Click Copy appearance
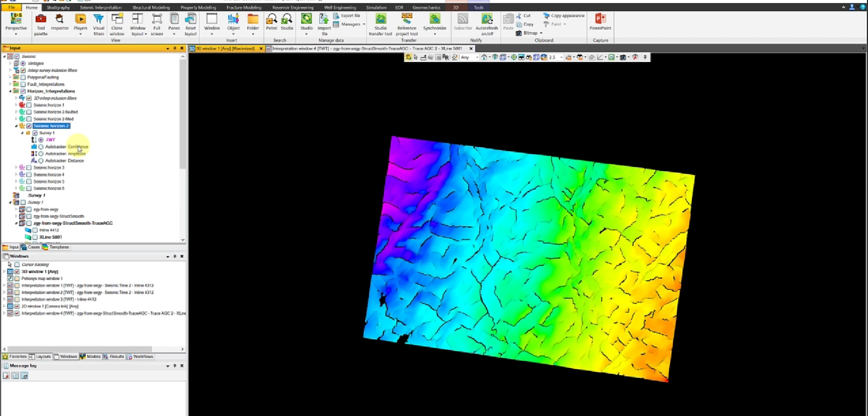 point(564,16)
